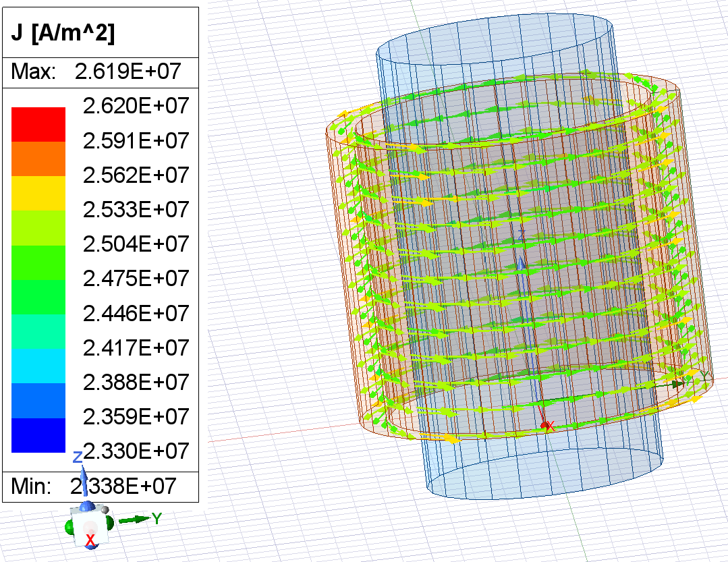
Task: Click the Min 2.338E+07 legend row
Action: (x=100, y=485)
